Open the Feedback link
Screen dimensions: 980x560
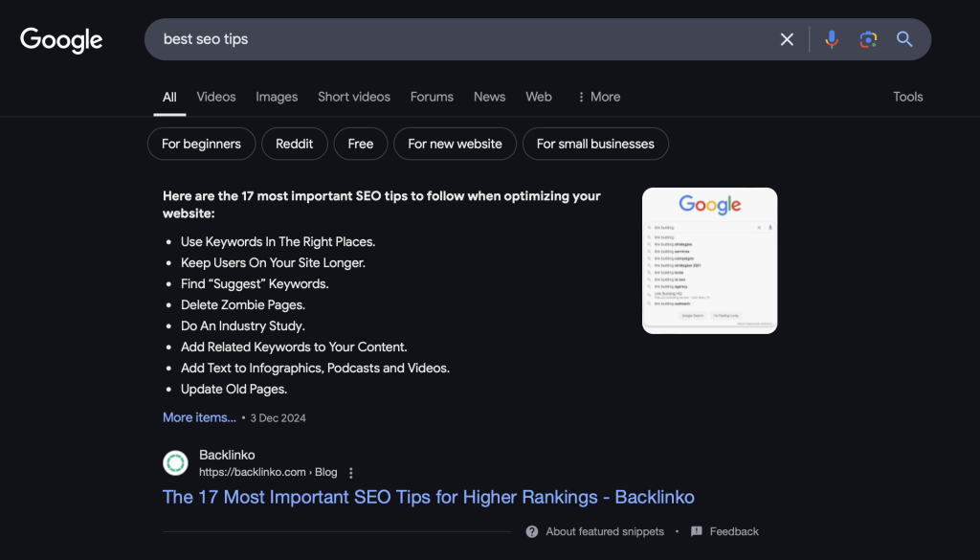point(734,532)
